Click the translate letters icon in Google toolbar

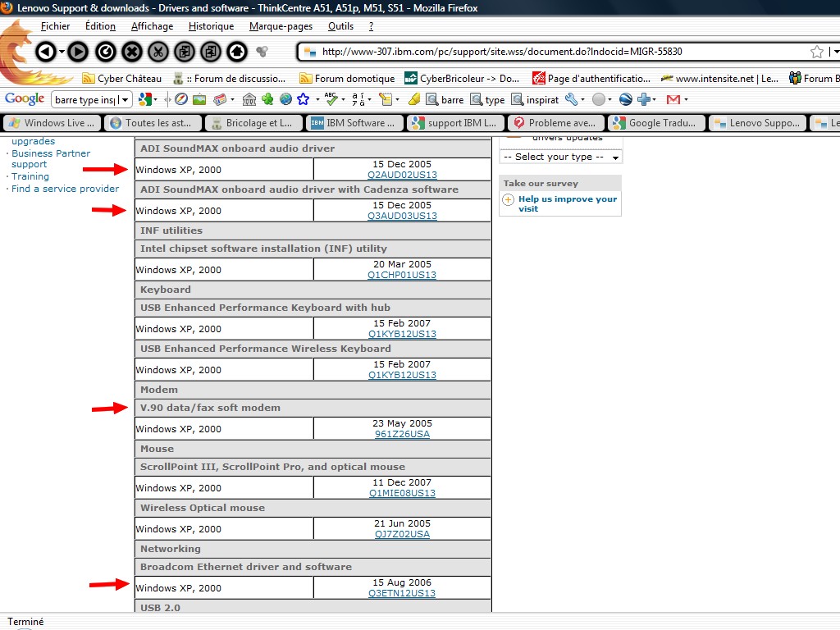[x=358, y=99]
